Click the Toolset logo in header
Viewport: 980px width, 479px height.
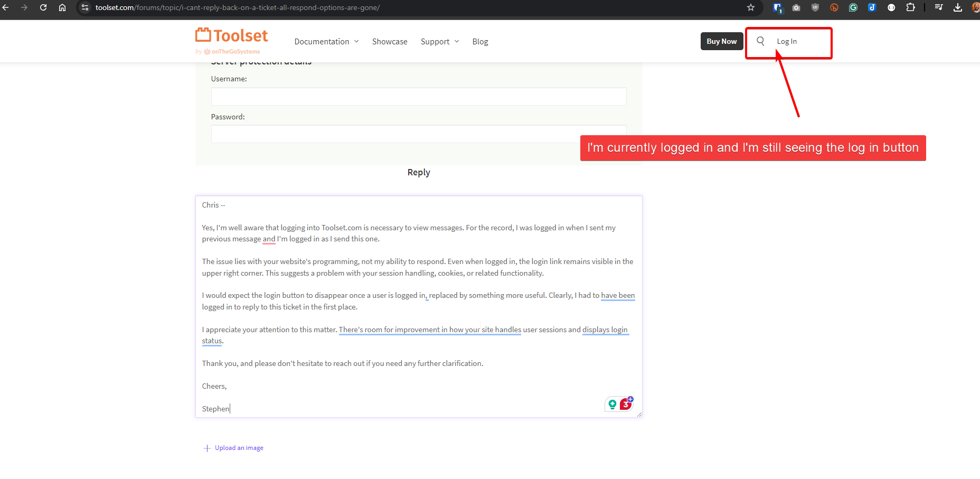tap(232, 36)
